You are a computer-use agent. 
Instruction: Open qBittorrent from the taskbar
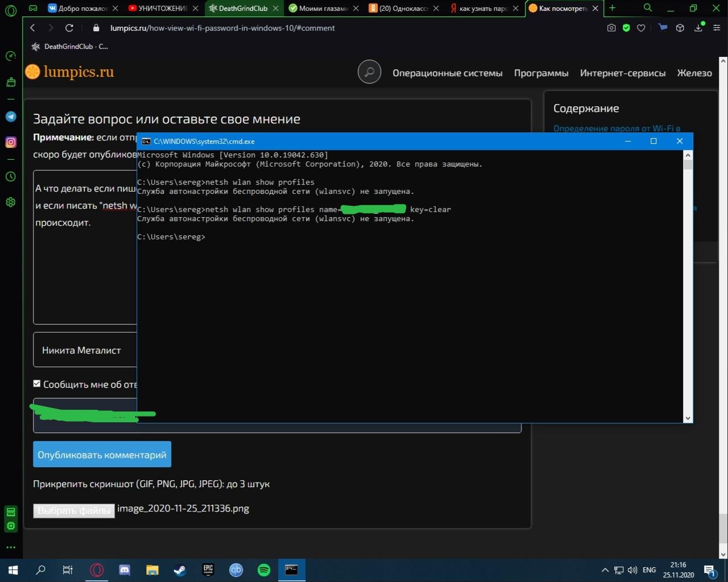tap(236, 569)
